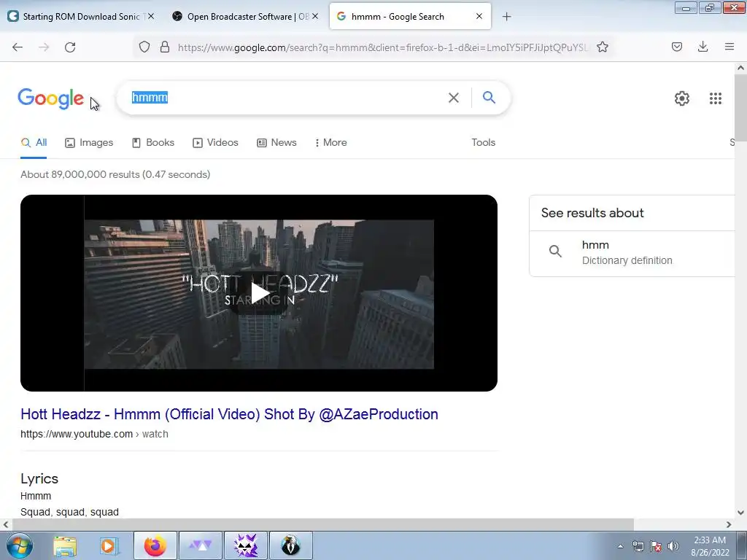This screenshot has width=747, height=560.
Task: Close the Open Broadcaster Software tab
Action: click(315, 16)
